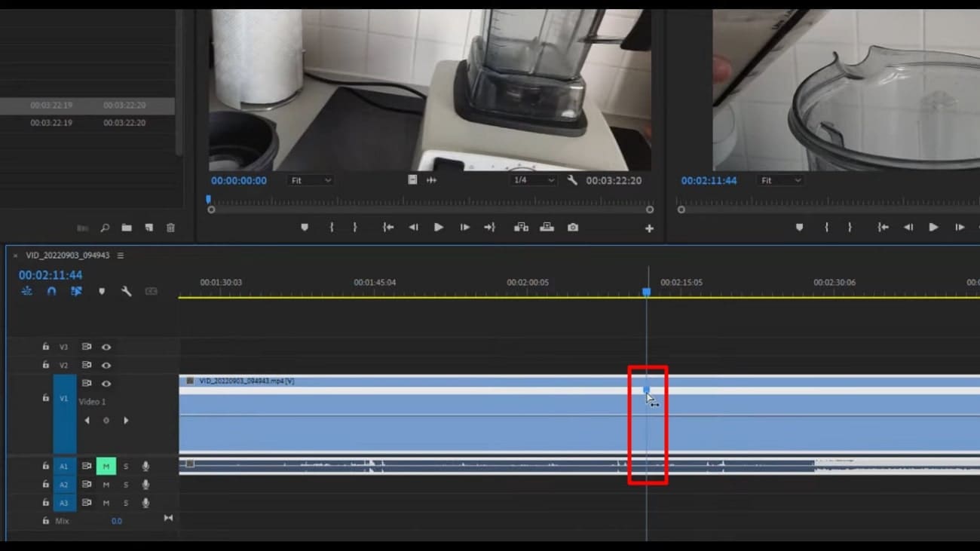
Task: Toggle insert sequences as nests option
Action: click(x=27, y=291)
